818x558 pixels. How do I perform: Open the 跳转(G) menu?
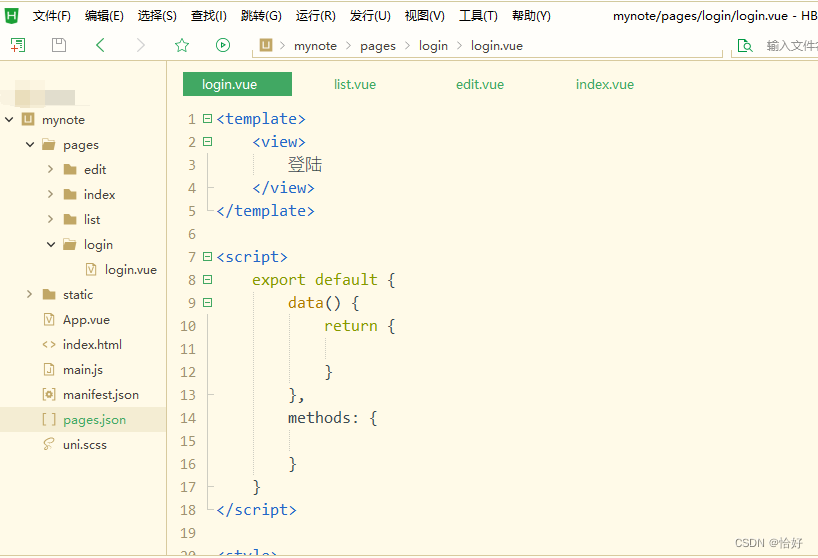261,16
